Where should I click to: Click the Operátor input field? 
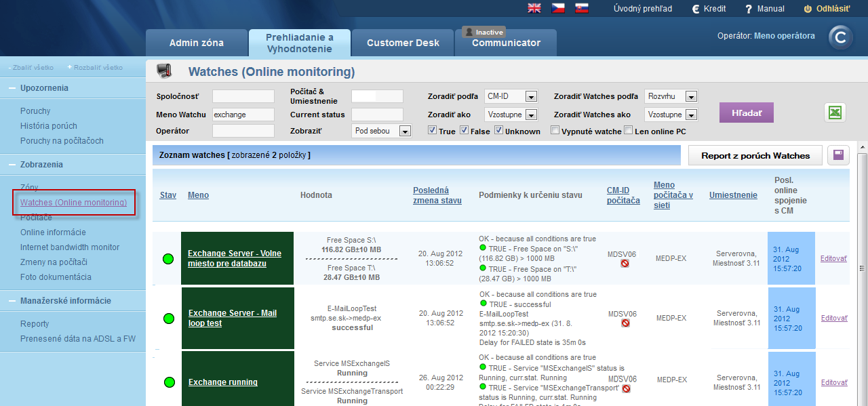pos(243,131)
